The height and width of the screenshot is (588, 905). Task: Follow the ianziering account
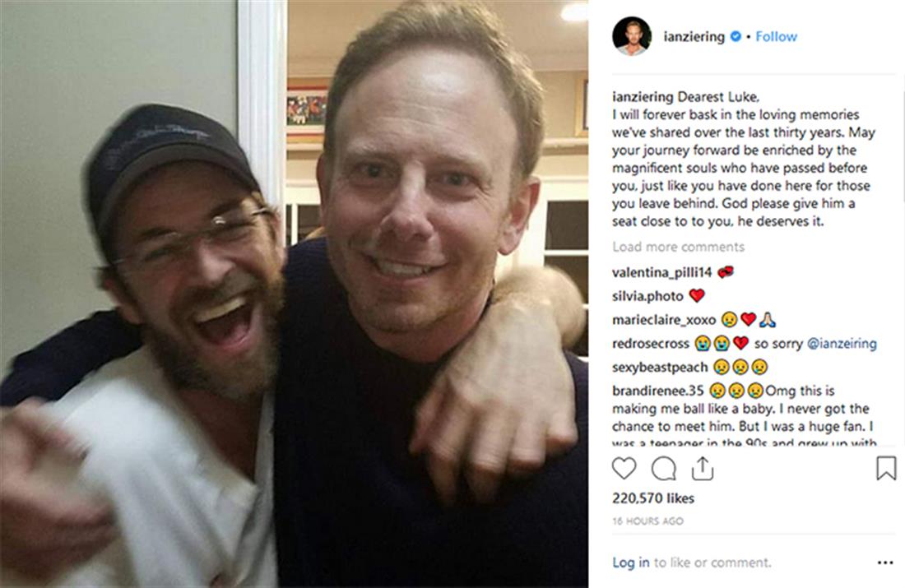point(777,37)
